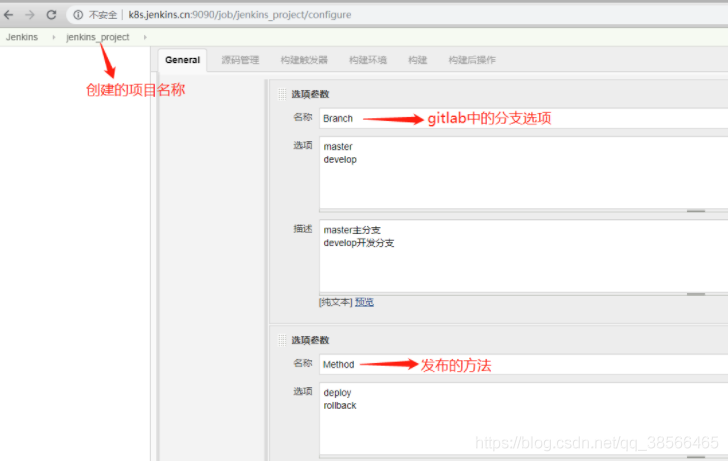Click the 不安全 security label
The height and width of the screenshot is (461, 728).
(x=103, y=15)
